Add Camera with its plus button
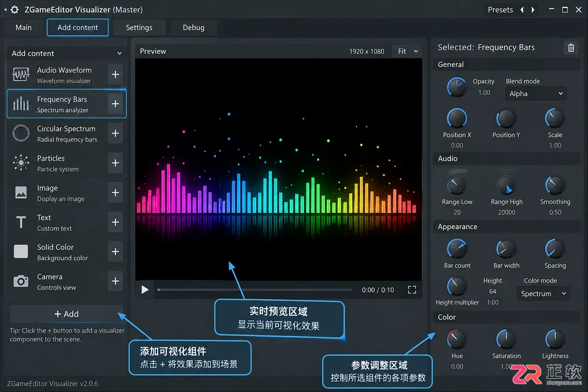588x392 pixels. click(x=115, y=281)
